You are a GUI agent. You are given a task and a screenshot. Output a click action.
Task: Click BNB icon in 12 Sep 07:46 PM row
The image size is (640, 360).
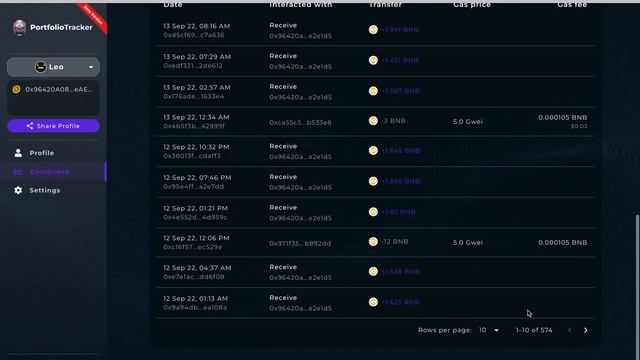(373, 181)
